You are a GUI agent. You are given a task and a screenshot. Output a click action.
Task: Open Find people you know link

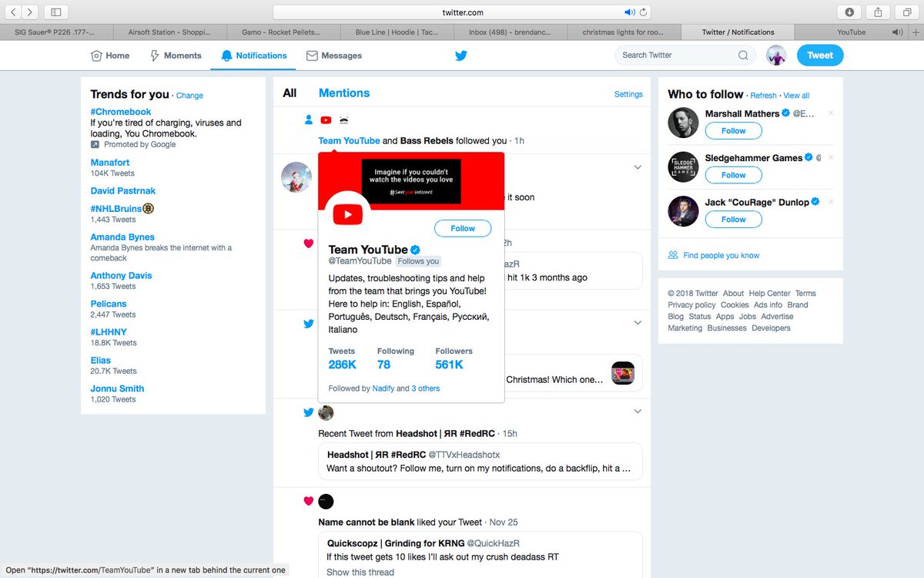(721, 256)
